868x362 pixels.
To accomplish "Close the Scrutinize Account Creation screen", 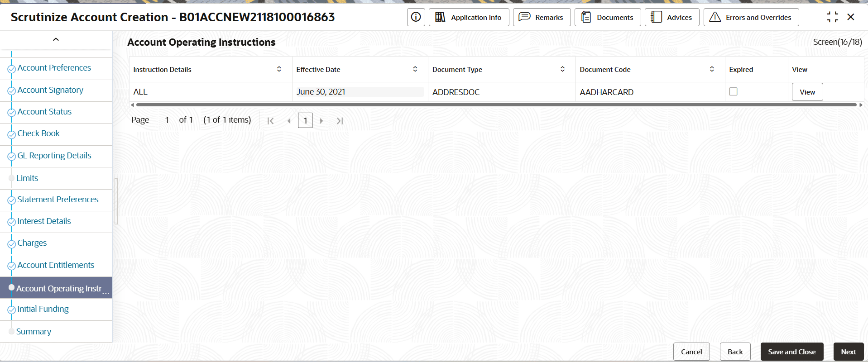I will (x=851, y=17).
